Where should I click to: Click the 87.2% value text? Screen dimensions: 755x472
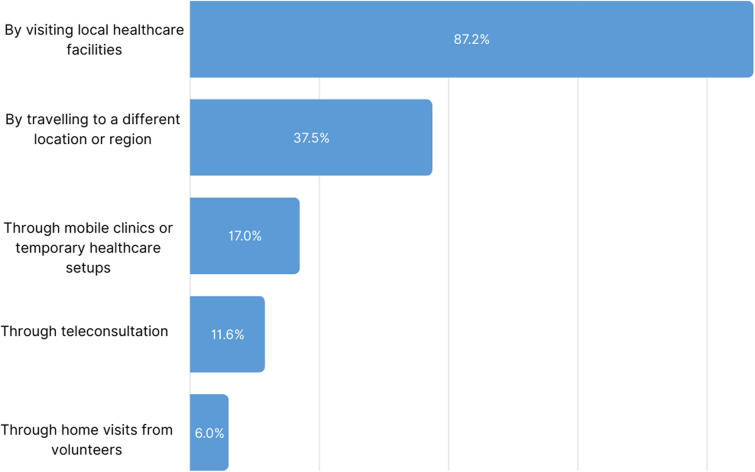click(471, 40)
